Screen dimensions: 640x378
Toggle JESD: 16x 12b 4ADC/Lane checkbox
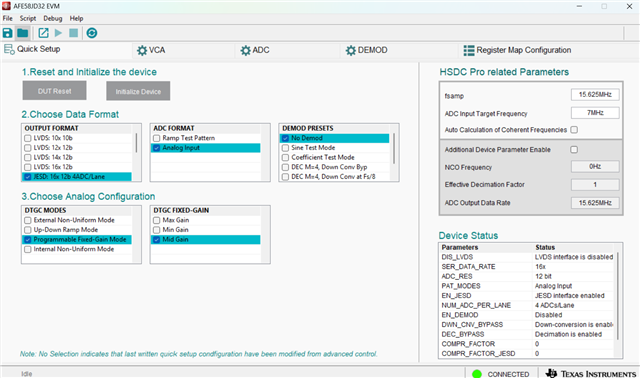[28, 177]
